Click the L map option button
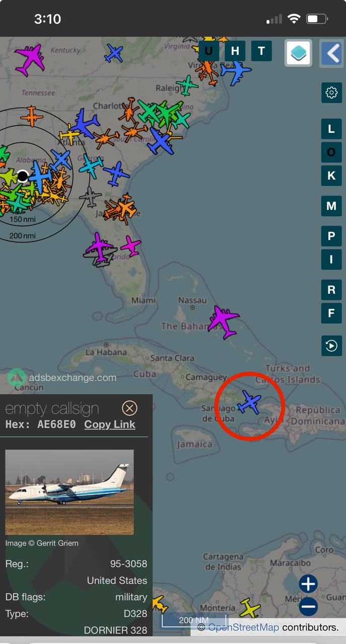The image size is (346, 644). coord(331,129)
